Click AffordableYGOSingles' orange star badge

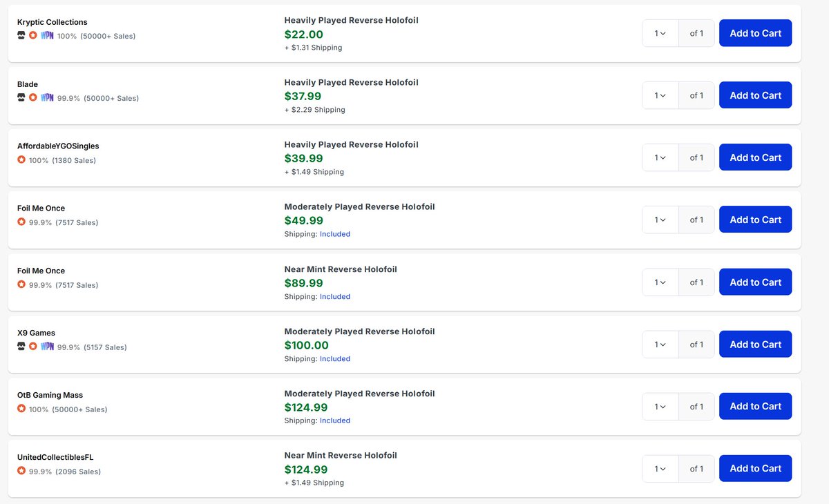click(21, 159)
